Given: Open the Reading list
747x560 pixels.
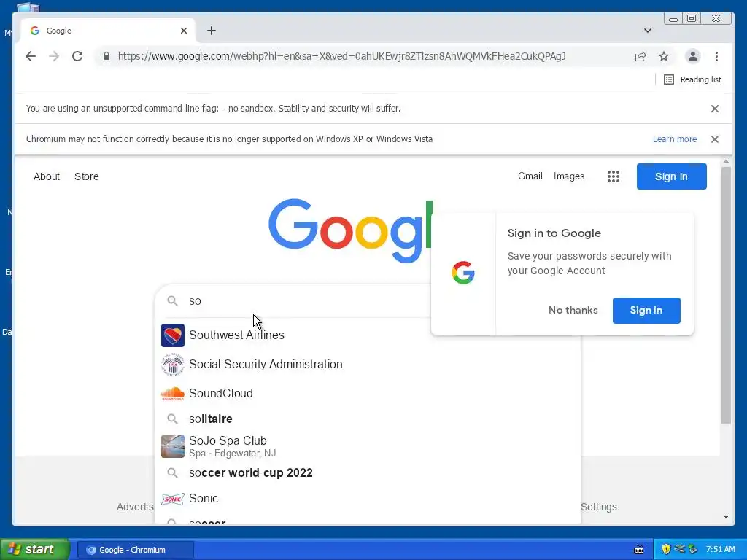Looking at the screenshot, I should [x=693, y=79].
